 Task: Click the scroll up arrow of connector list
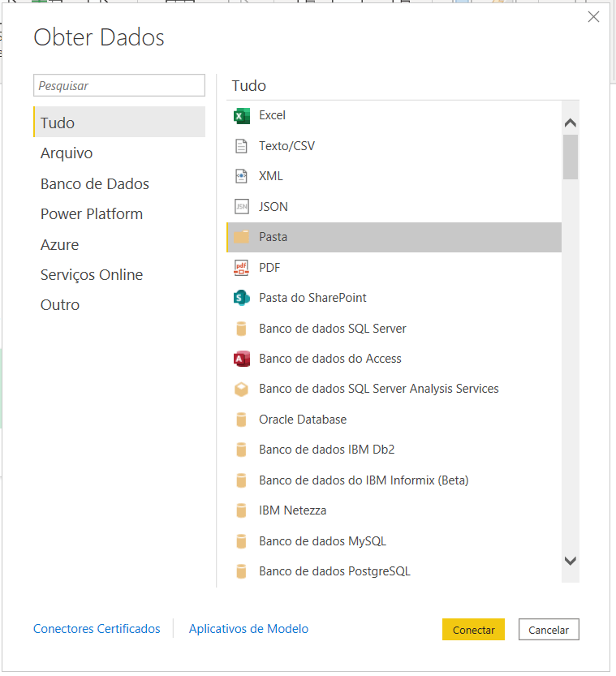point(571,123)
